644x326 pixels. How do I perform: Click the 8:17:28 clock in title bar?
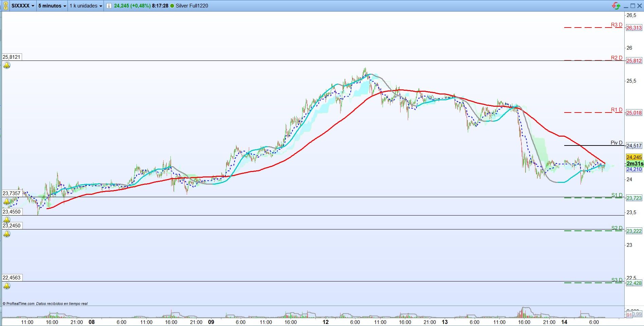(160, 6)
